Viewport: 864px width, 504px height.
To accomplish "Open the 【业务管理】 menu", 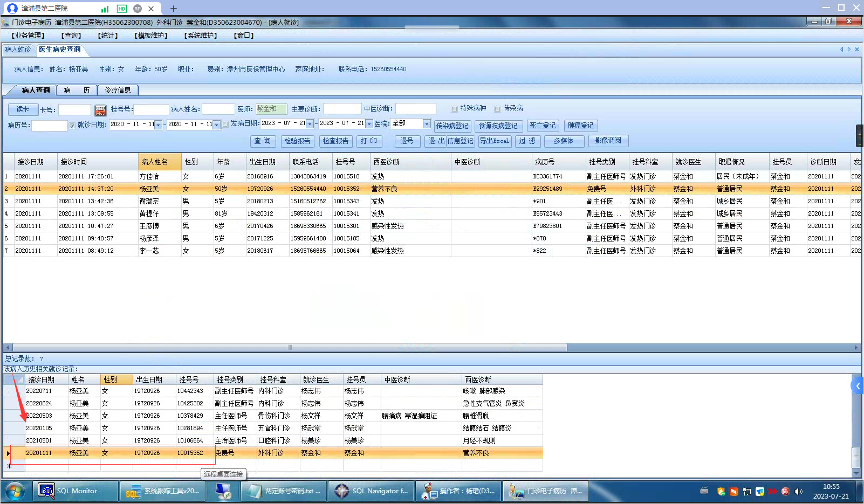I will click(x=28, y=36).
